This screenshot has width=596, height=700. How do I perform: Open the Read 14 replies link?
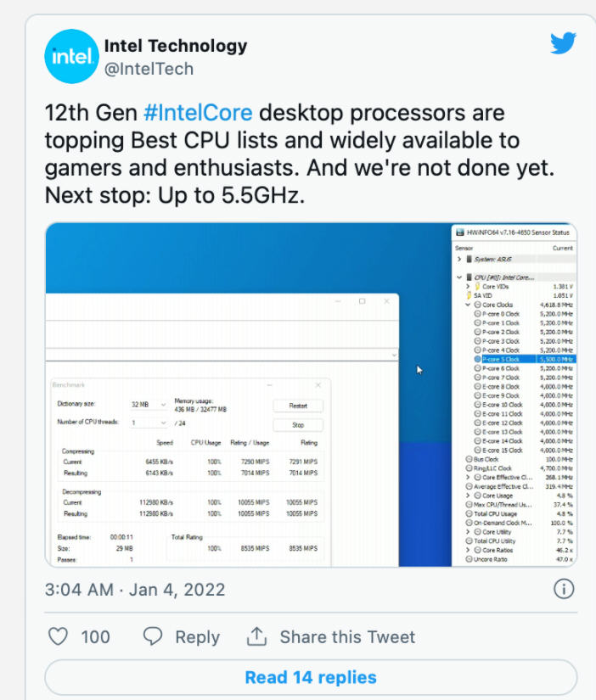point(310,677)
